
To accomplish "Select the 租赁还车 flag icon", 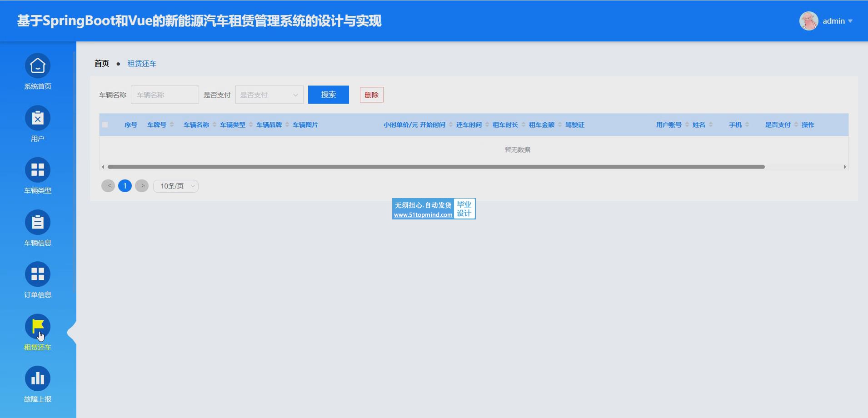I will coord(38,326).
